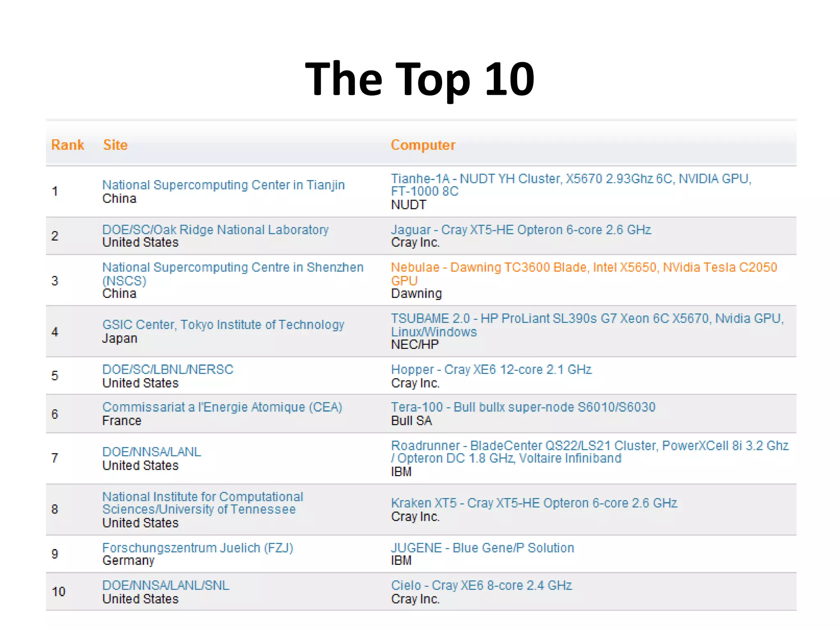Click rank number 6
The image size is (840, 630).
click(55, 414)
